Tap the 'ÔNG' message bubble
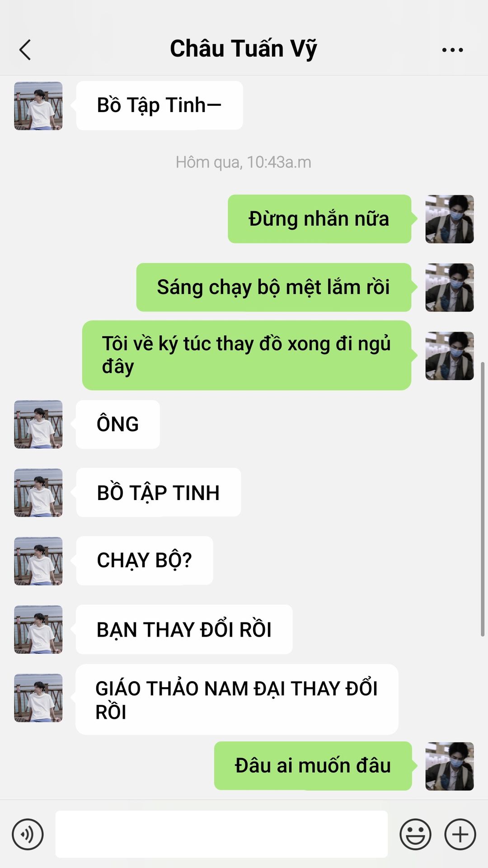Viewport: 488px width, 868px height. (118, 425)
